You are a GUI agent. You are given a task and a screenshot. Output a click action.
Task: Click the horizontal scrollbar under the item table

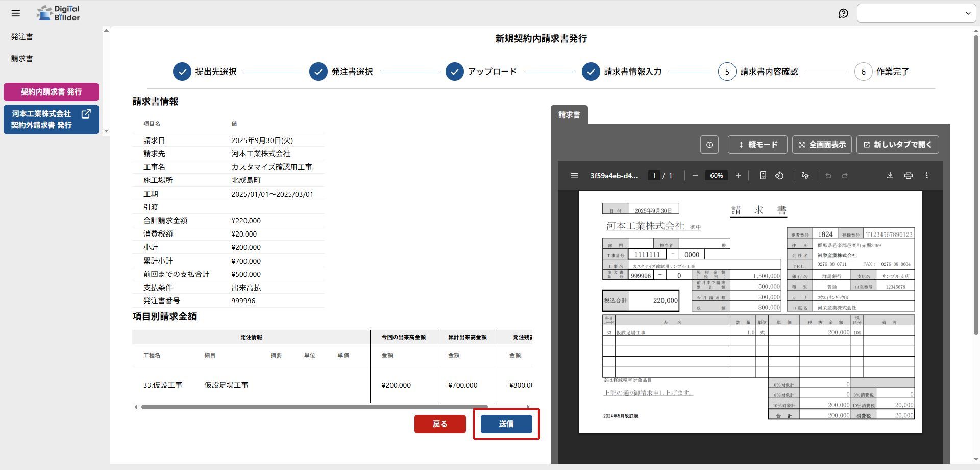[x=314, y=407]
